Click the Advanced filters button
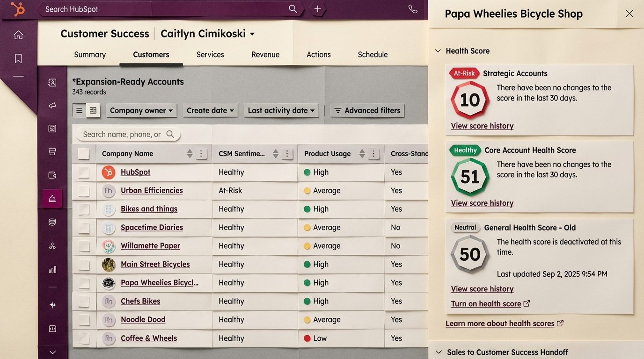This screenshot has height=359, width=644. coord(367,110)
